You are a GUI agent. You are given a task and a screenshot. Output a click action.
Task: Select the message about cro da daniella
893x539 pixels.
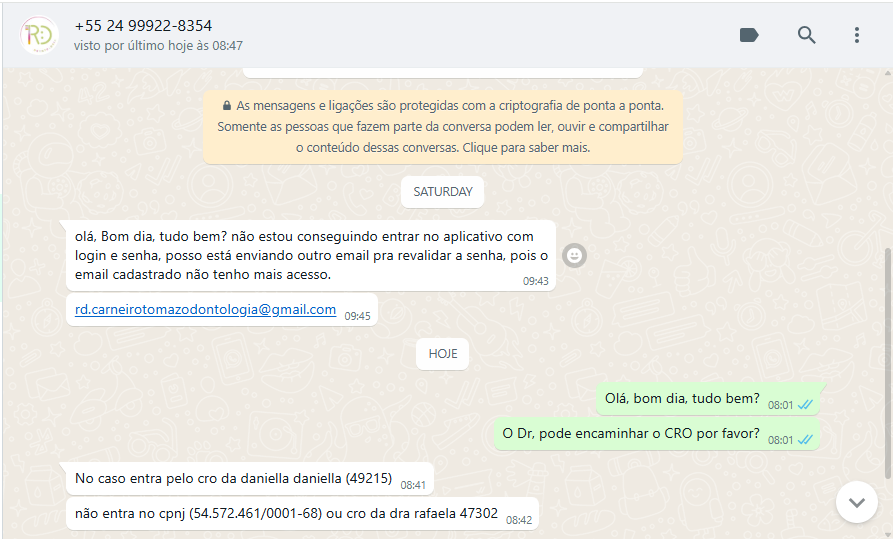coord(249,479)
